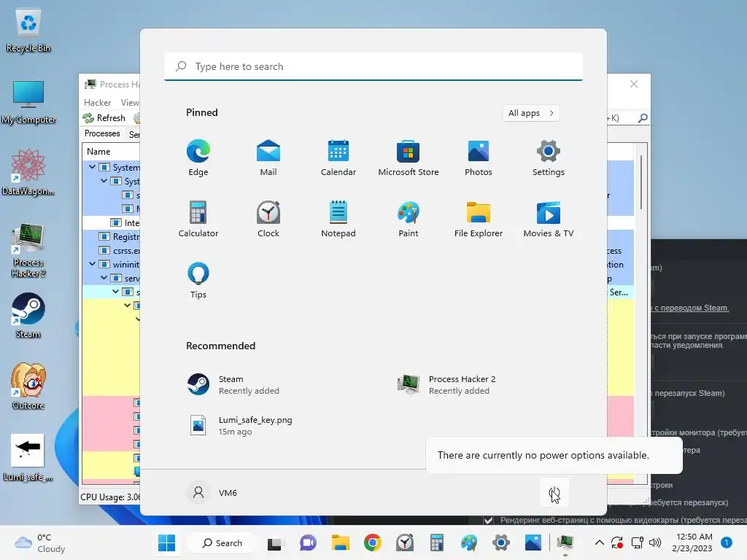Viewport: 747px width, 560px height.
Task: Collapse the services tree node under wininit
Action: point(104,278)
